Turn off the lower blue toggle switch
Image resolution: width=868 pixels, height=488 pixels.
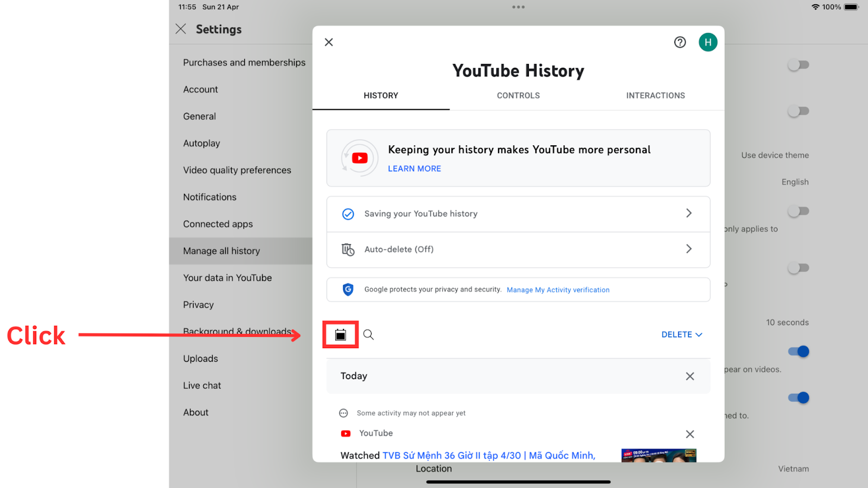[798, 397]
